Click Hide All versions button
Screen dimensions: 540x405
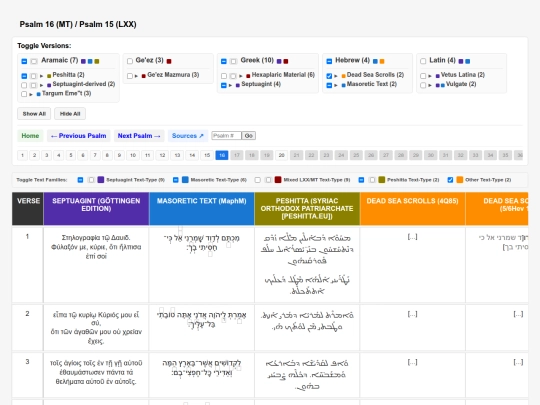(70, 114)
